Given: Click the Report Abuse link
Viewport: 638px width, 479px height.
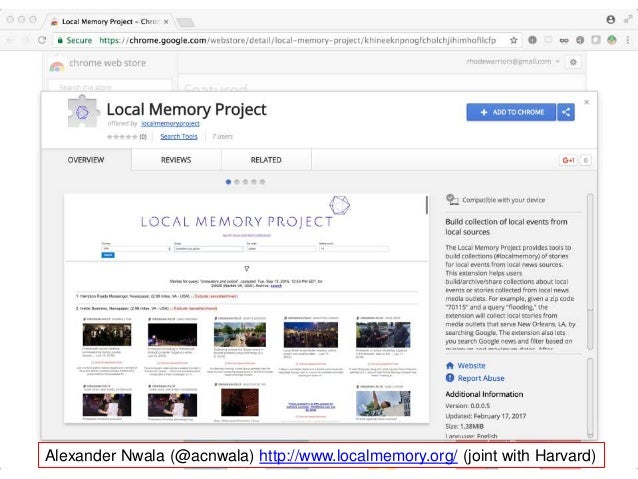Looking at the screenshot, I should point(480,379).
